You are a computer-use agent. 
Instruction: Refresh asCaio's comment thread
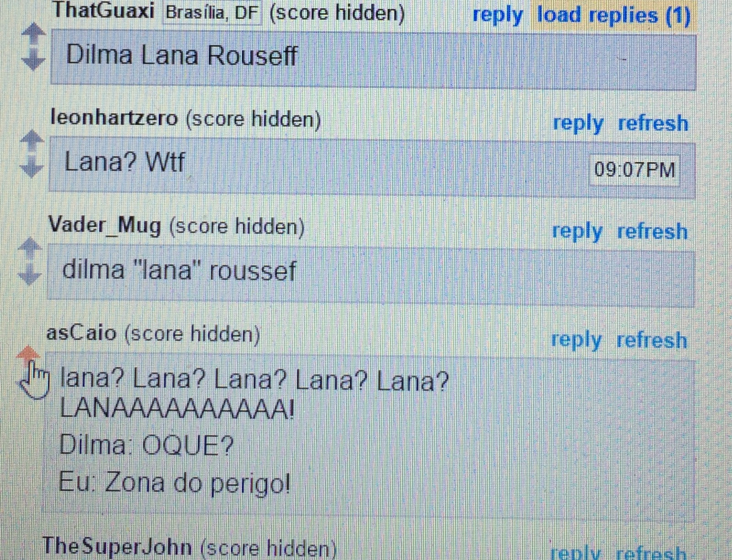(x=652, y=340)
